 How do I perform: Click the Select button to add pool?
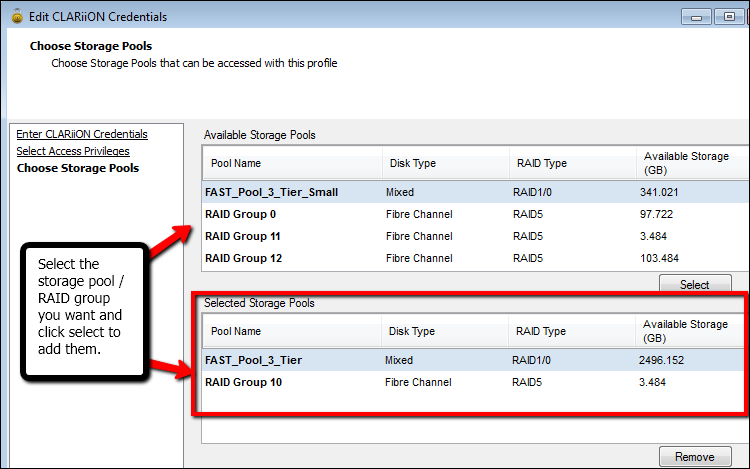click(x=695, y=284)
